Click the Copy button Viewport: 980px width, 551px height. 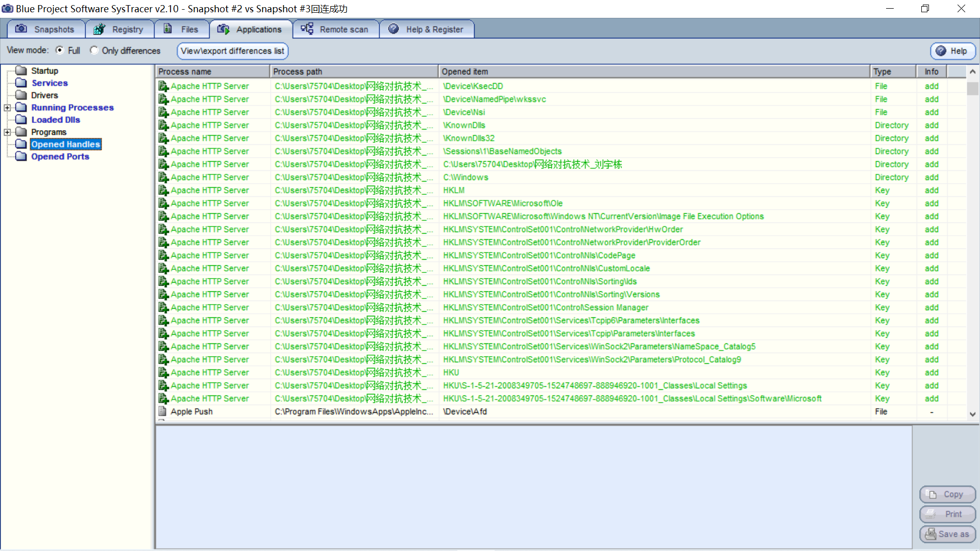point(947,494)
